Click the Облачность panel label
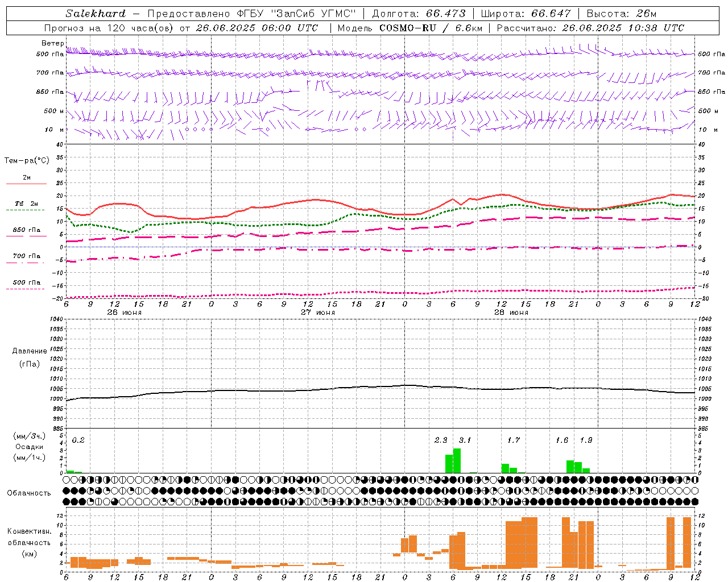Viewport: 728px width, 582px height. pos(29,493)
